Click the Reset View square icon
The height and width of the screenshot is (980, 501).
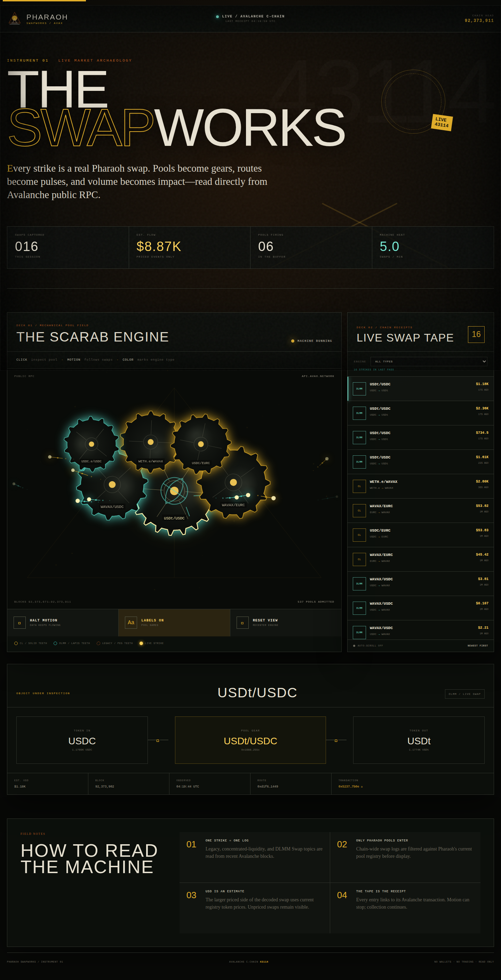tap(242, 623)
